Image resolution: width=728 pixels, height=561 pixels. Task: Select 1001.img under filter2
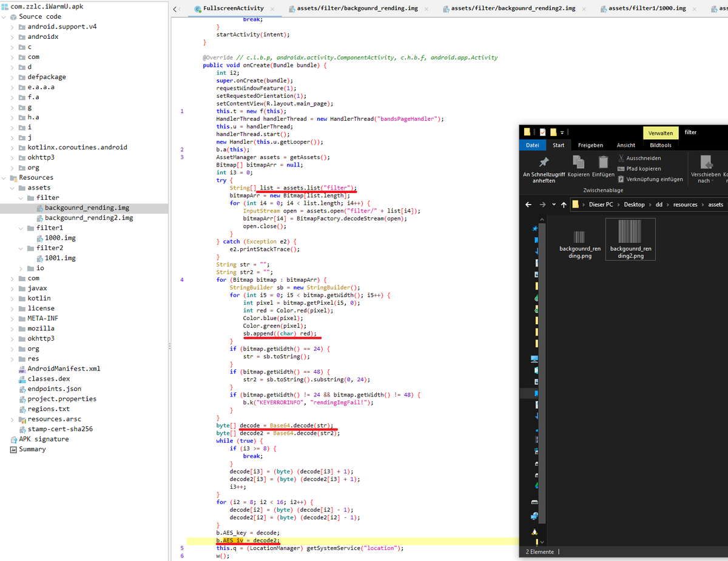[60, 258]
